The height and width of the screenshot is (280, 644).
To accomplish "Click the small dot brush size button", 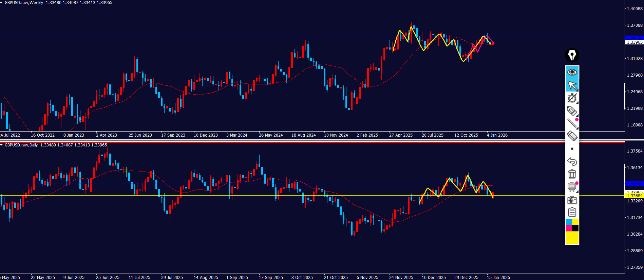I will point(572,149).
